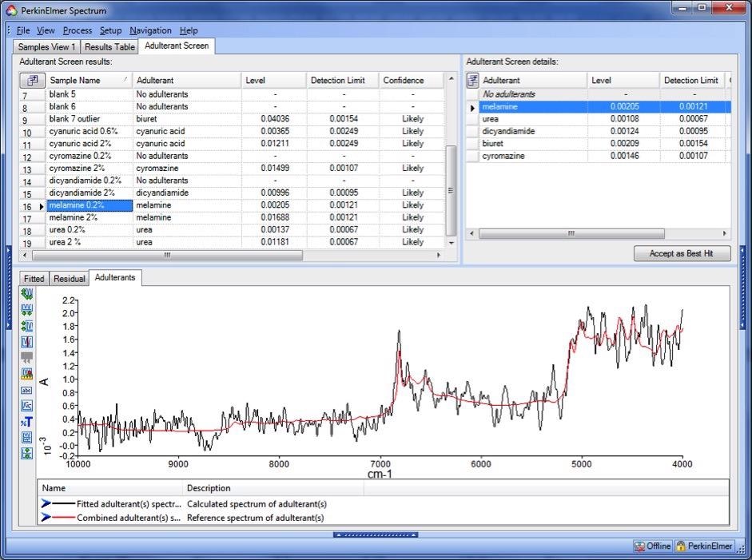Viewport: 752px width, 560px height.
Task: Click the 'abc' add text annotation icon
Action: [27, 391]
